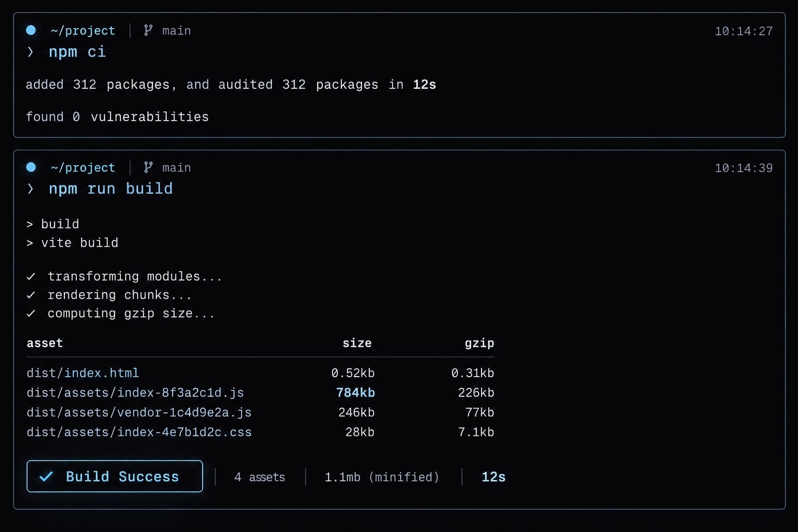The height and width of the screenshot is (532, 798).
Task: Click the checkmark next to computing gzip size
Action: tap(31, 313)
